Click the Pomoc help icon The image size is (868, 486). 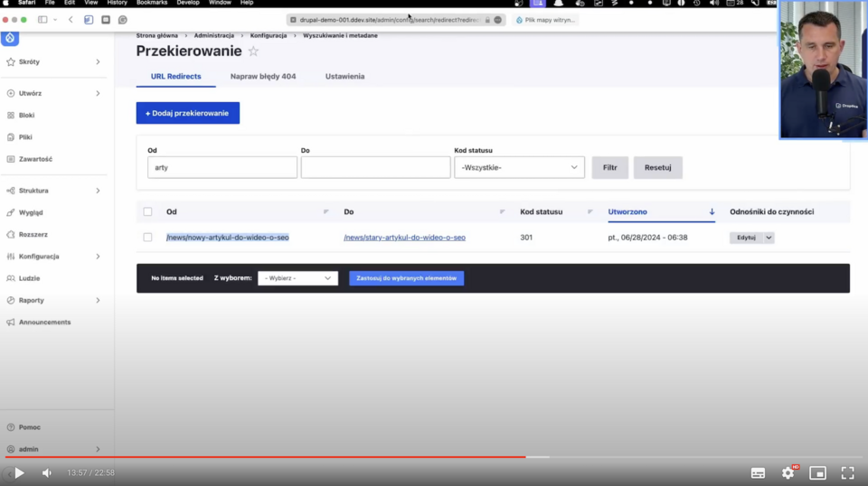11,427
